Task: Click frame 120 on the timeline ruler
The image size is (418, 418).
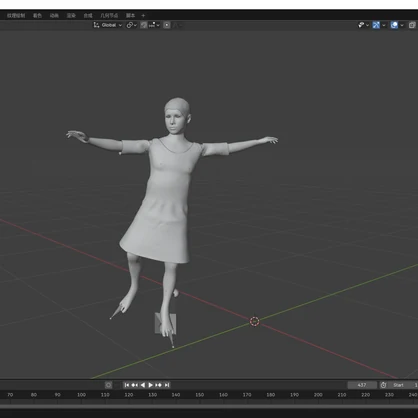Action: 129,395
